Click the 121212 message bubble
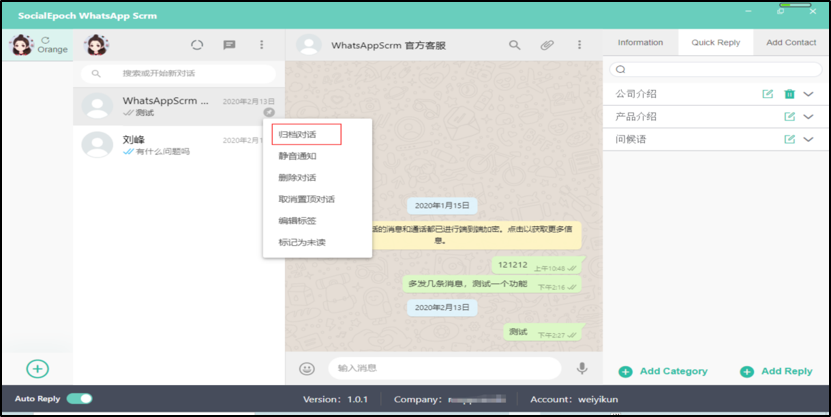This screenshot has height=417, width=831. coord(537,265)
